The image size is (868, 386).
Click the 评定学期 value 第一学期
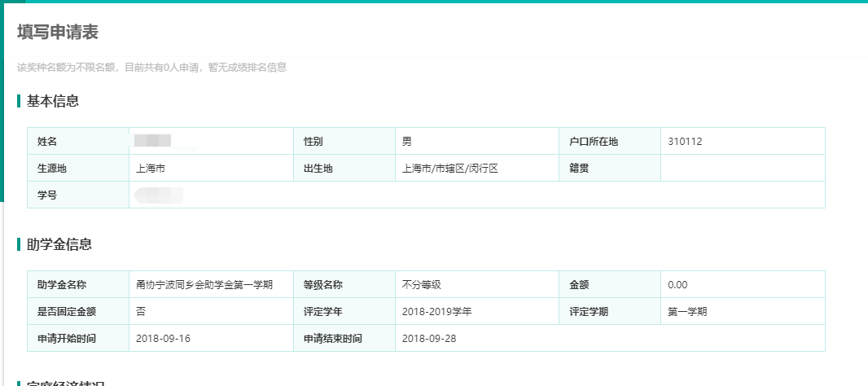[687, 312]
